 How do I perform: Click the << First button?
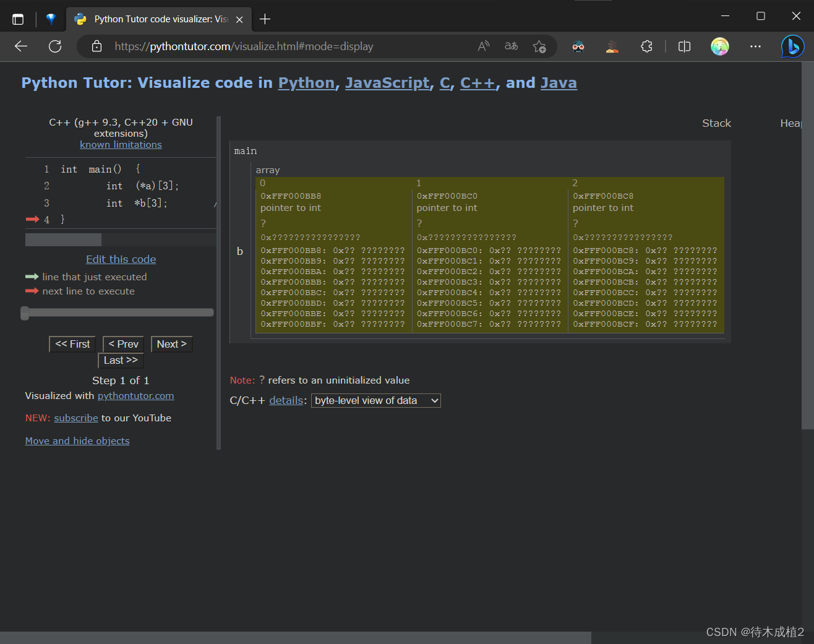[72, 344]
